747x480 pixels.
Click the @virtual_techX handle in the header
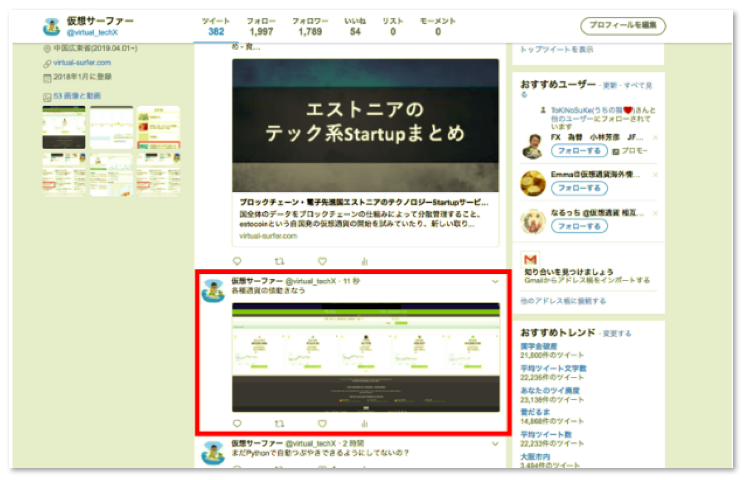pos(92,32)
